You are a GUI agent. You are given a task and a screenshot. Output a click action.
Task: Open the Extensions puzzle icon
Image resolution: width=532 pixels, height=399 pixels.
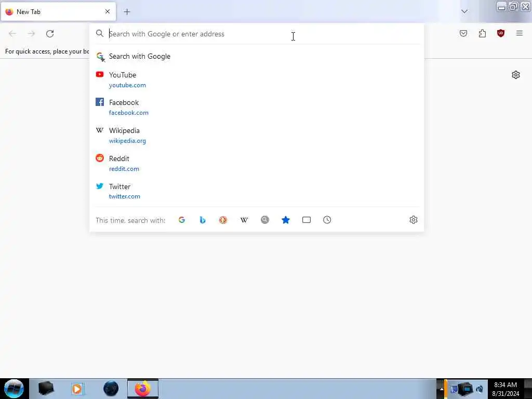[x=482, y=33]
